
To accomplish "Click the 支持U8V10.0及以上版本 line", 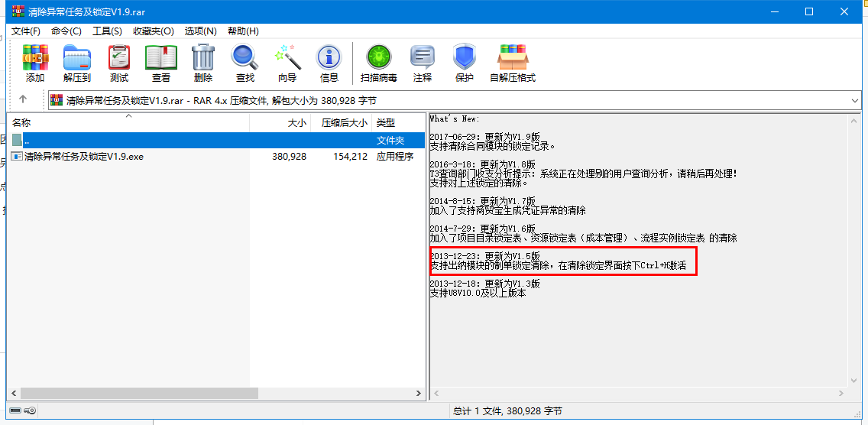I will pos(478,293).
